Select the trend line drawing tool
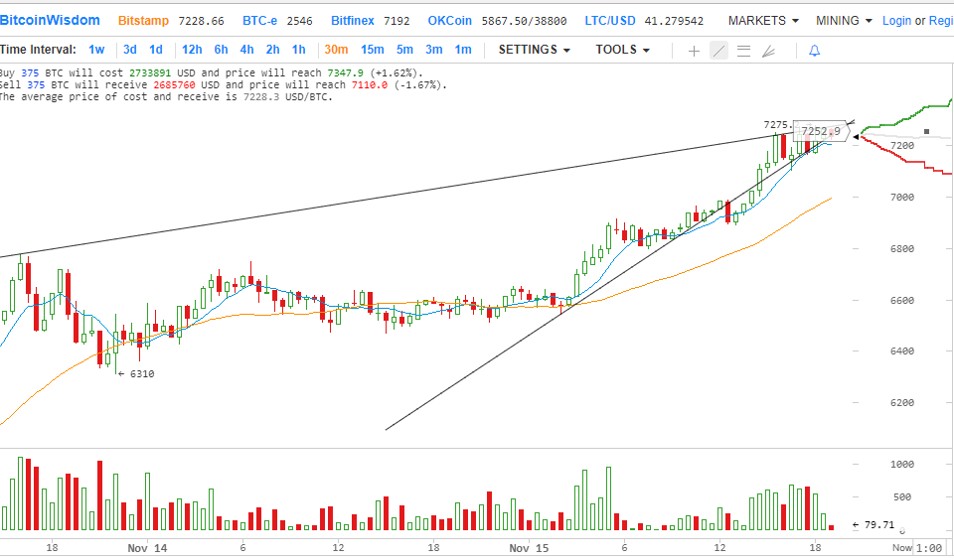The width and height of the screenshot is (954, 560). [718, 50]
